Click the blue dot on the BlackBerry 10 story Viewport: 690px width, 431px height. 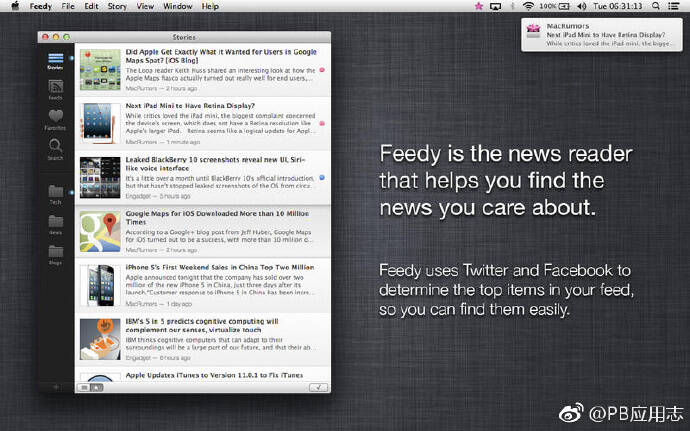point(322,177)
